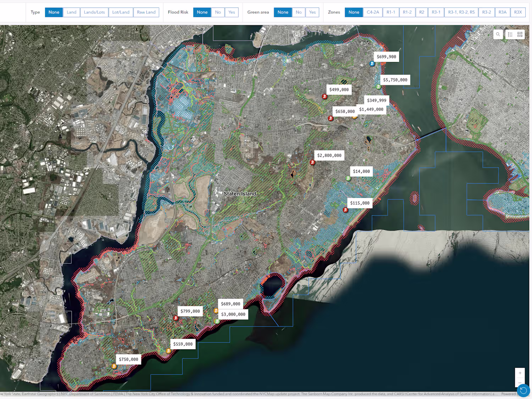Screen dimensions: 532x399
Task: Filter Type by Raw Land
Action: 146,12
